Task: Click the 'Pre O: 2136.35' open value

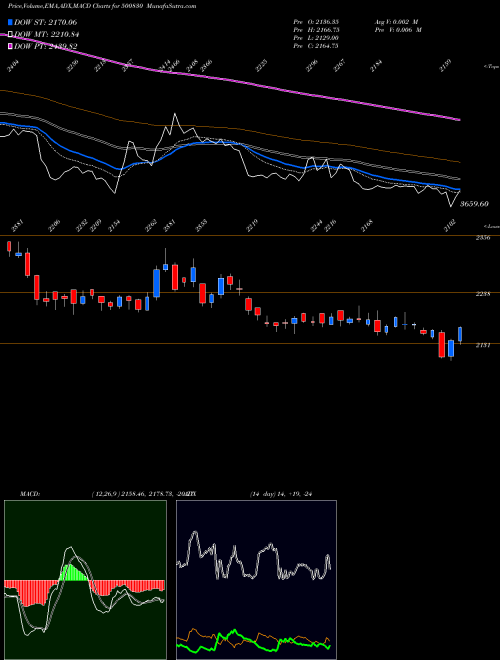Action: pyautogui.click(x=316, y=22)
